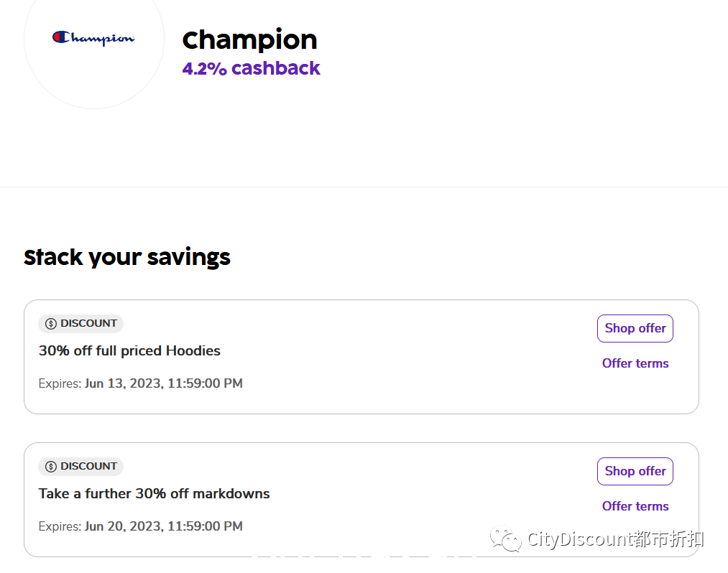The height and width of the screenshot is (573, 728).
Task: Click the WeChat icon in watermark
Action: click(506, 539)
